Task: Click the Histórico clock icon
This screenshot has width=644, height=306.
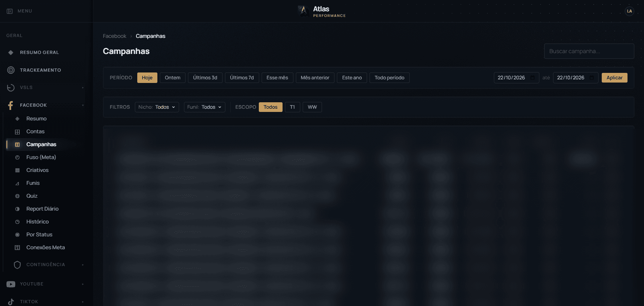Action: pyautogui.click(x=17, y=222)
